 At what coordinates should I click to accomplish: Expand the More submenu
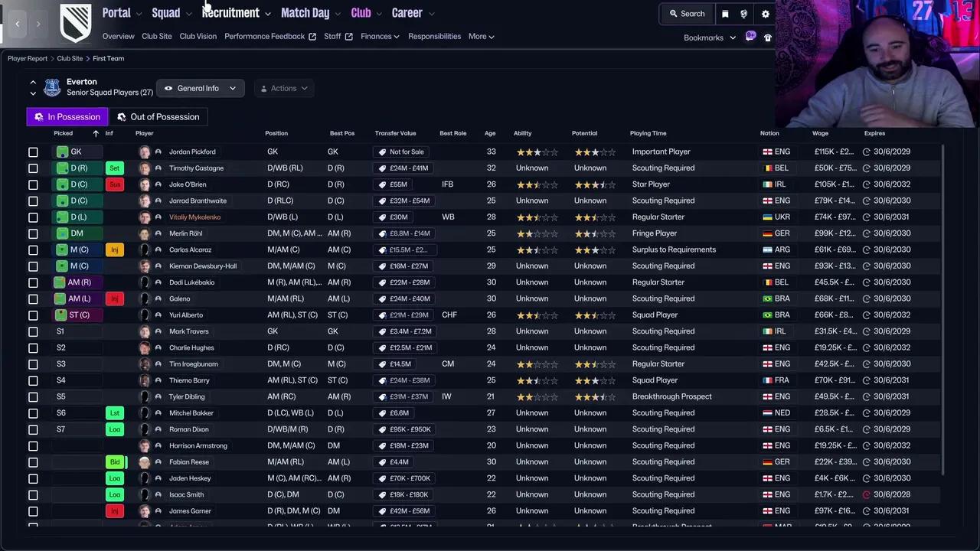click(481, 37)
